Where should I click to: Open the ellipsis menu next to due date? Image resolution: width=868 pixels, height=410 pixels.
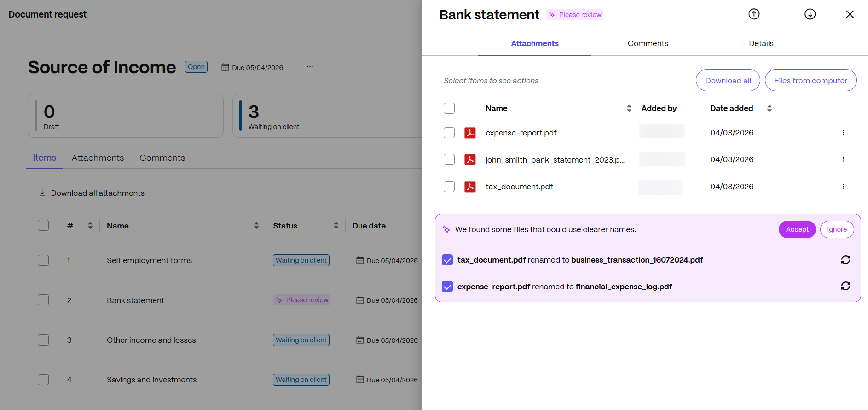pyautogui.click(x=310, y=67)
